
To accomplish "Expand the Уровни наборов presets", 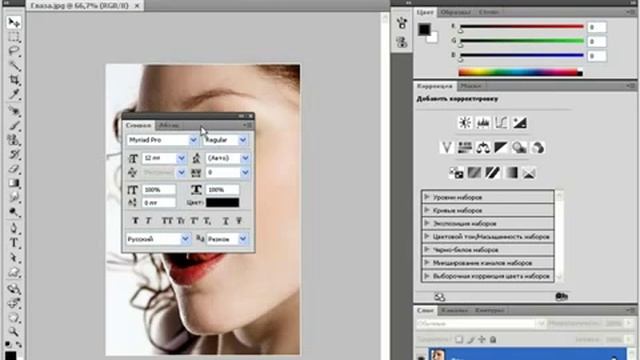I will [426, 197].
